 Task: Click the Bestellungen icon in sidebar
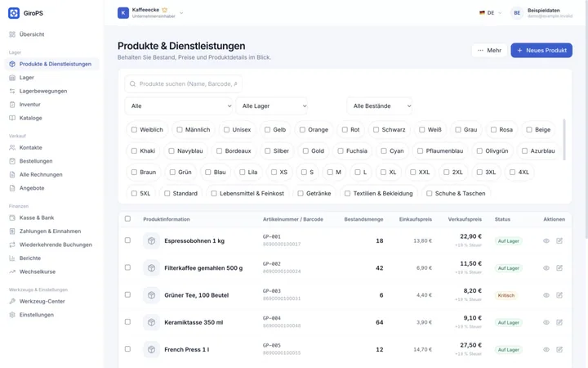pos(12,161)
